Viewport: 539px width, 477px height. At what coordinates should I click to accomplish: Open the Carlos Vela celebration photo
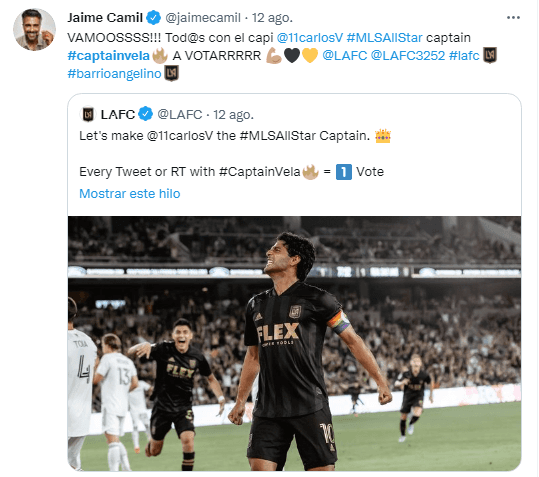pos(294,343)
